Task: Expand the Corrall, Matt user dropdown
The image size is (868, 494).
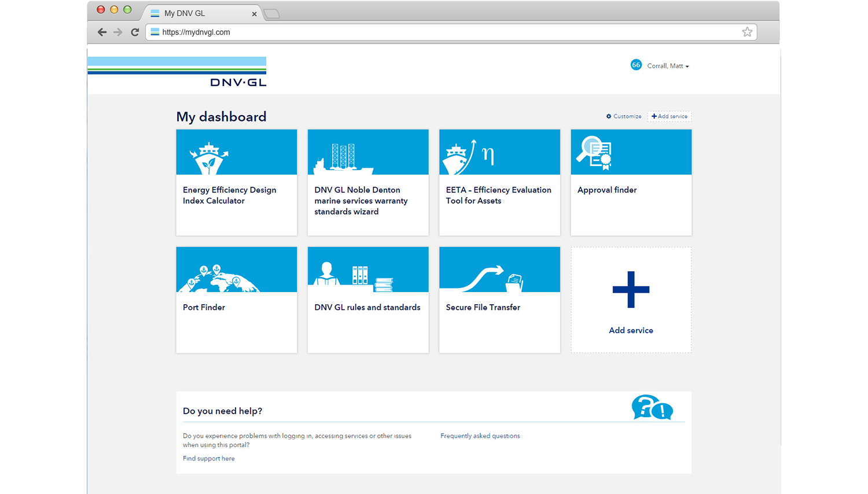Action: (668, 66)
